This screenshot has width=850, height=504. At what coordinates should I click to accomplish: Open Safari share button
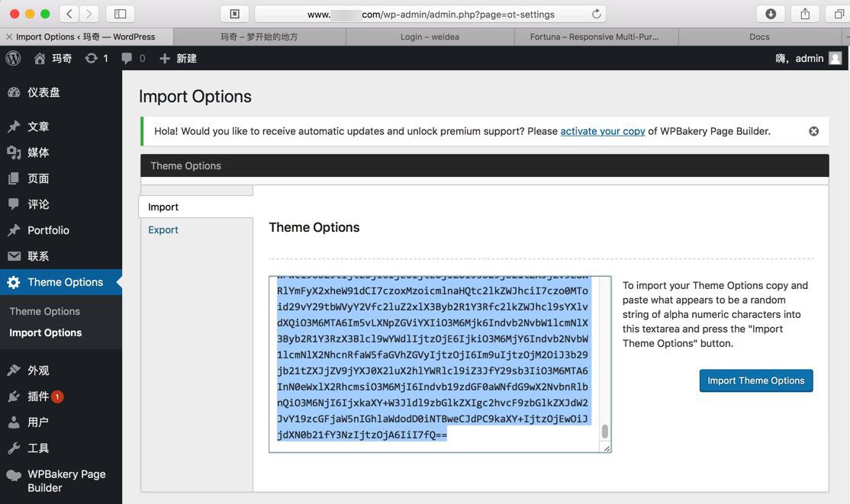coord(805,14)
